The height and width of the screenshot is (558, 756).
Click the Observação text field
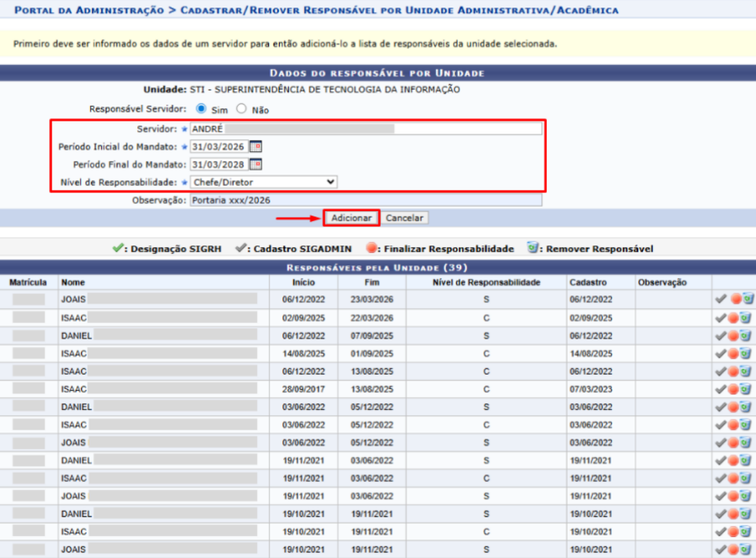(365, 200)
